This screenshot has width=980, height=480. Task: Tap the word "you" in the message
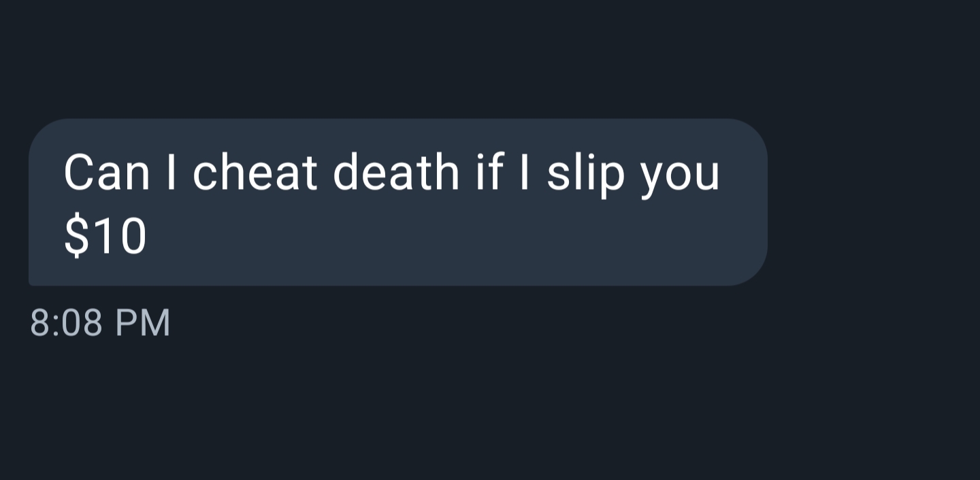[680, 178]
